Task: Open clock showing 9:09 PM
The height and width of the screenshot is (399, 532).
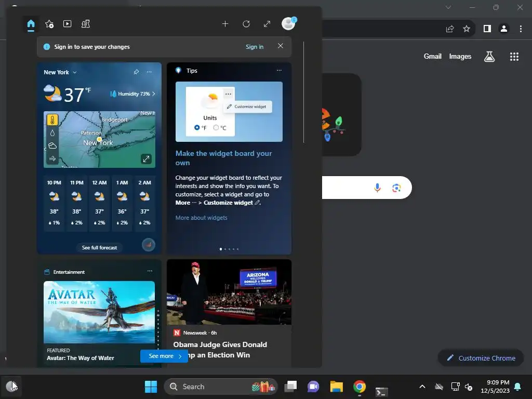Action: (x=495, y=387)
